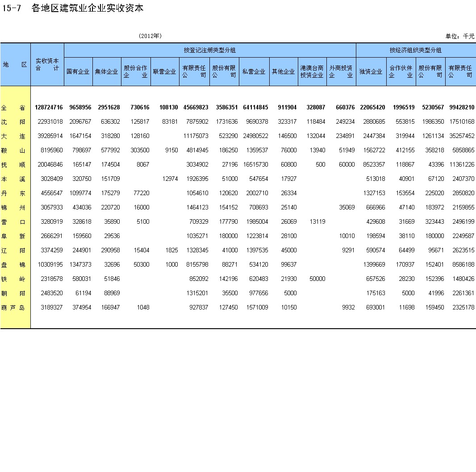This screenshot has width=476, height=472.
Task: Click 本溪's total value 3028409
Action: coord(52,179)
